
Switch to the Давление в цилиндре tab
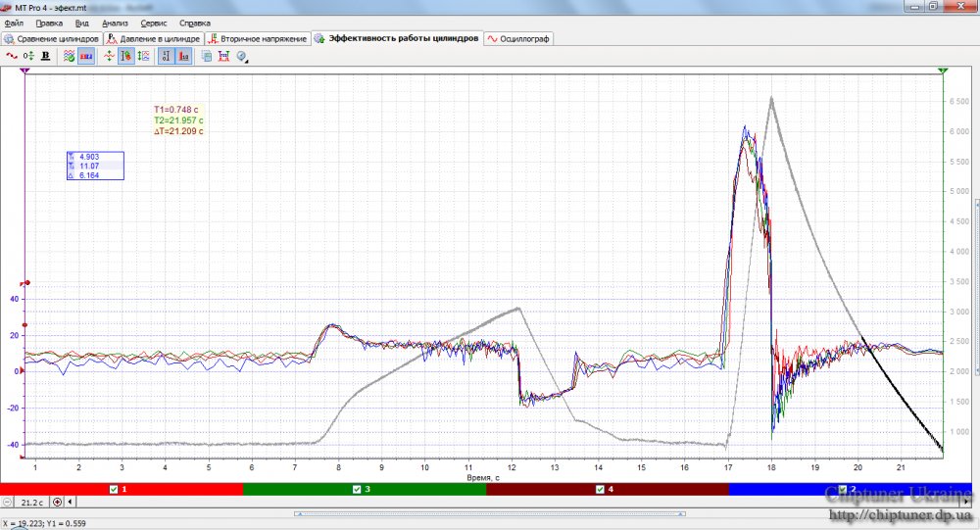(x=154, y=39)
